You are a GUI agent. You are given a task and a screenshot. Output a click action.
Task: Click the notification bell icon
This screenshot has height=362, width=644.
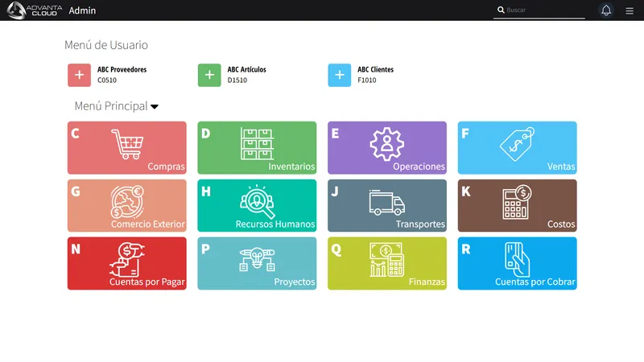606,10
